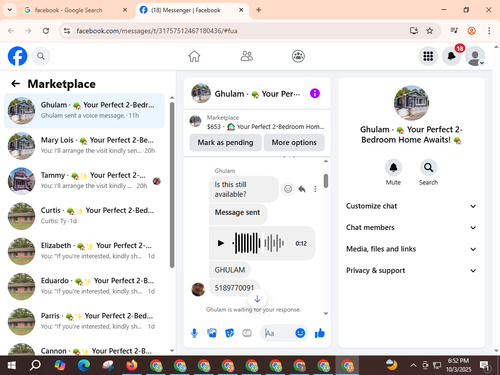Open Parris conversation
This screenshot has height=375, width=500.
coord(84,321)
